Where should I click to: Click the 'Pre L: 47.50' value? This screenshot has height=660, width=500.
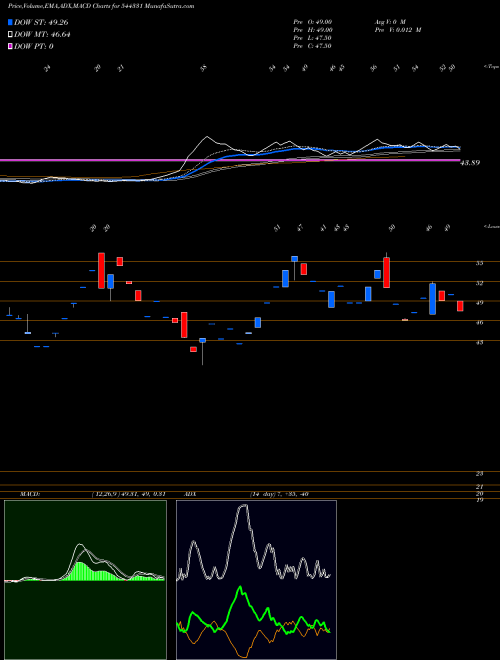pos(313,38)
